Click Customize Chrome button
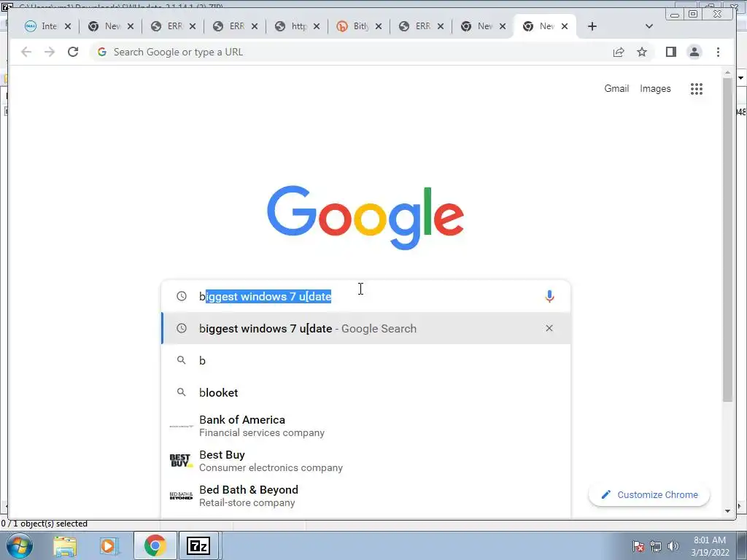747x560 pixels. (649, 495)
